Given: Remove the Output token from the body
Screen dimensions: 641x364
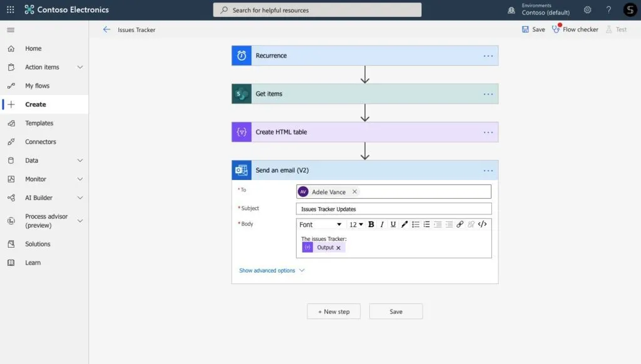Looking at the screenshot, I should (339, 248).
